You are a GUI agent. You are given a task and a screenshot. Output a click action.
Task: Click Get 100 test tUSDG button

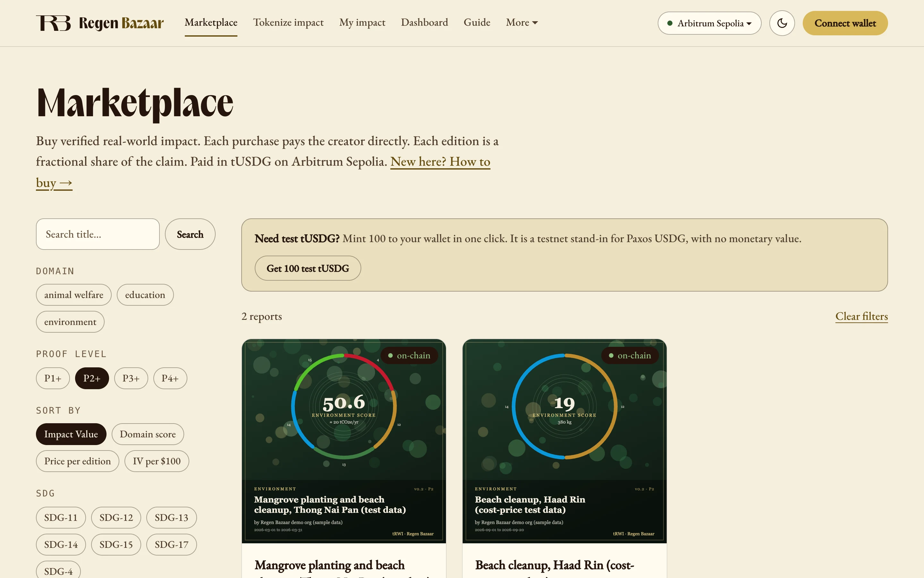(308, 268)
